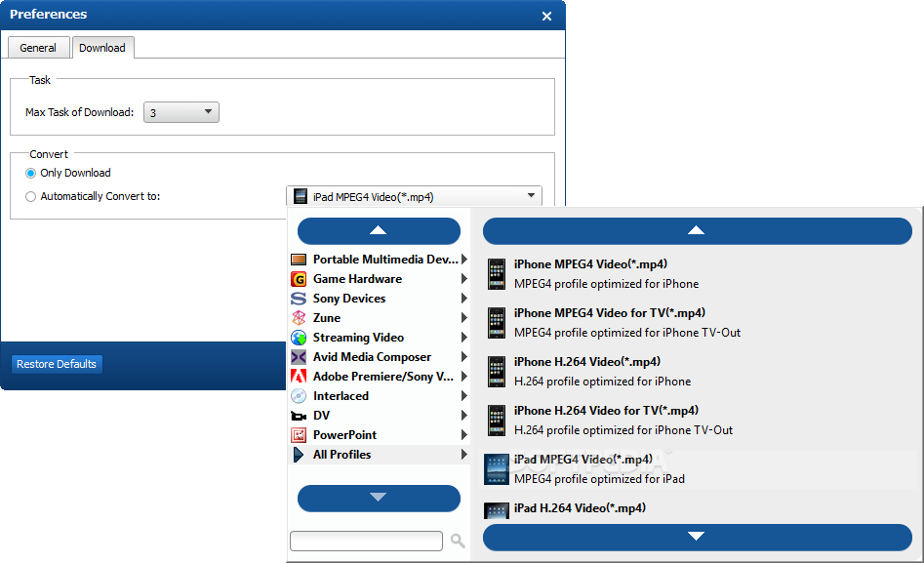Click the DV camcorder icon

(299, 416)
